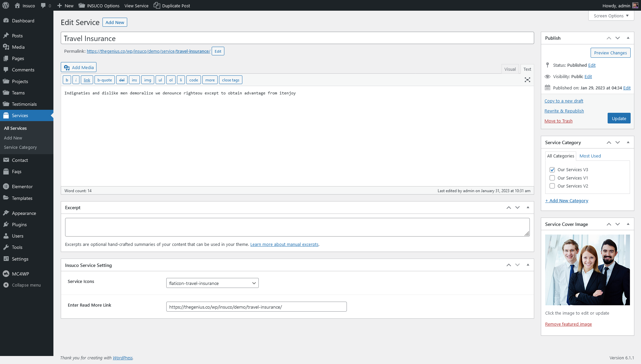Click the comments bubble in admin bar
The width and height of the screenshot is (641, 364).
tap(43, 5)
